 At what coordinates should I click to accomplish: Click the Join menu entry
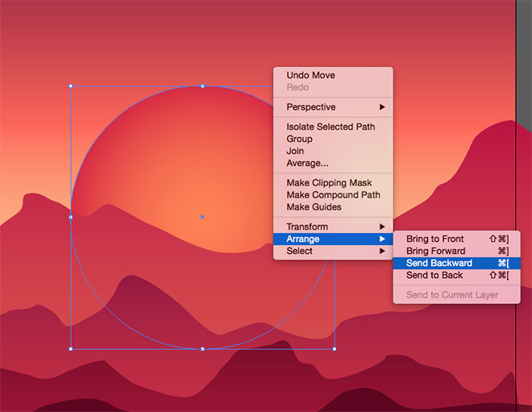tap(333, 151)
